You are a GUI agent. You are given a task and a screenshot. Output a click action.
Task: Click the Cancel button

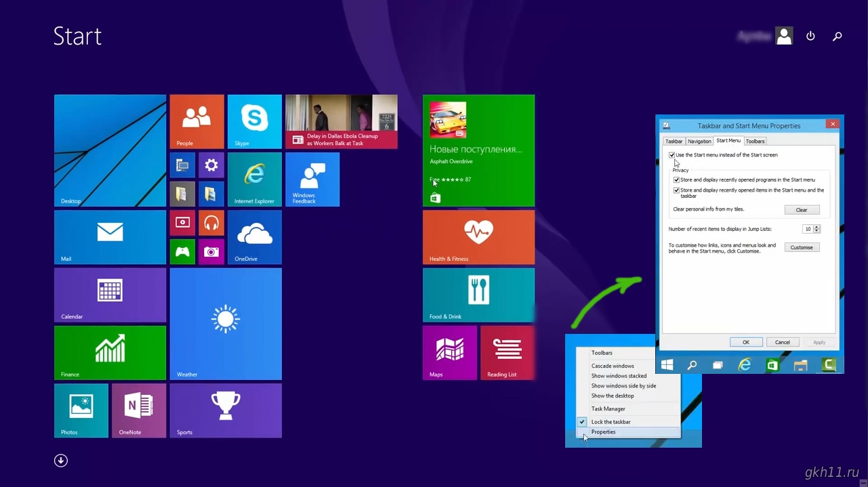click(783, 342)
